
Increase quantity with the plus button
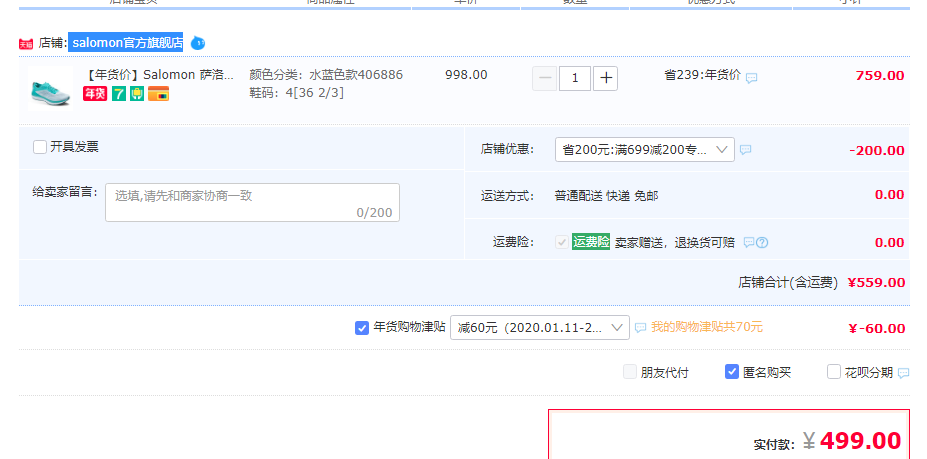pos(605,78)
